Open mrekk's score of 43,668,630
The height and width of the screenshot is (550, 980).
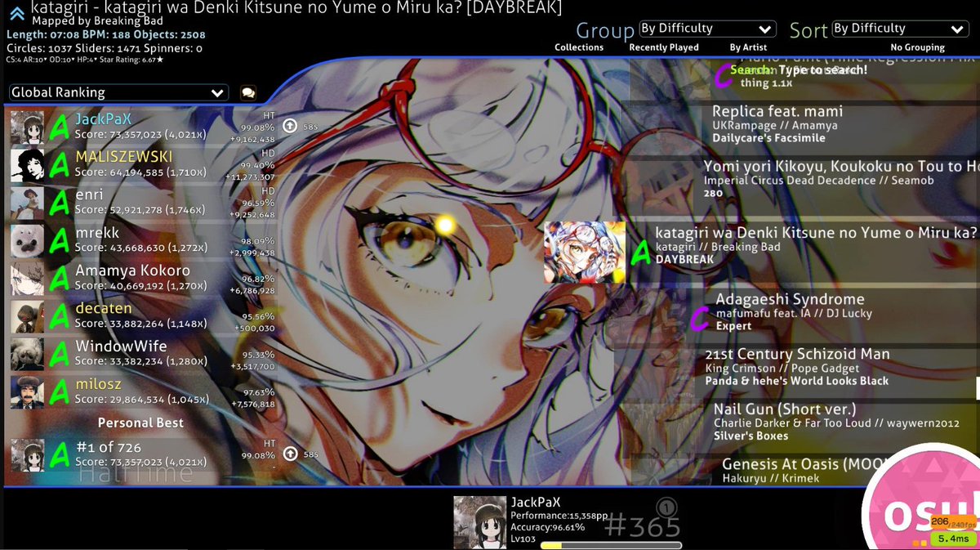click(143, 241)
